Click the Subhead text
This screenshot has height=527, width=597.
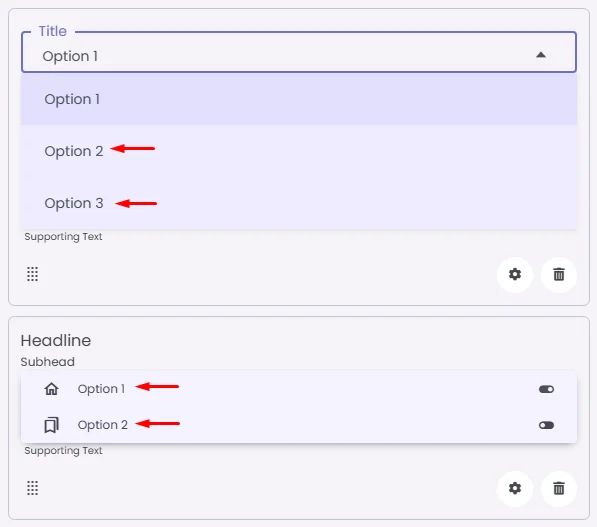48,362
